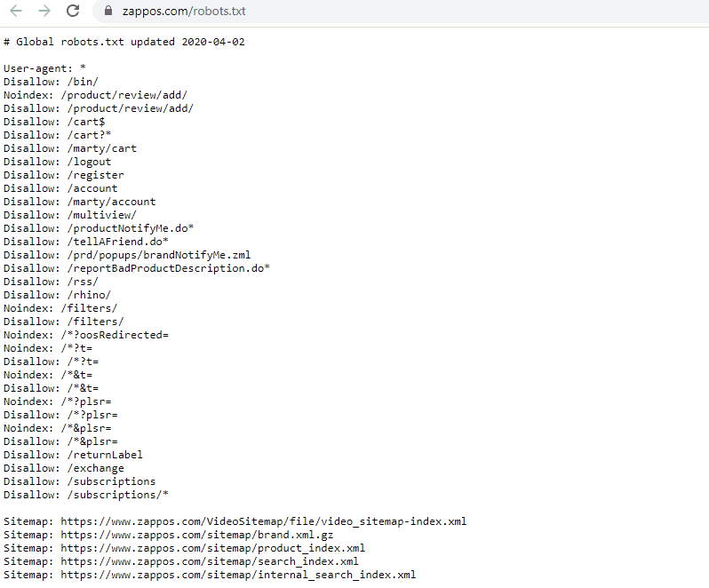709x588 pixels.
Task: Click the 'Disallow: /*?t=' line
Action: pos(52,362)
